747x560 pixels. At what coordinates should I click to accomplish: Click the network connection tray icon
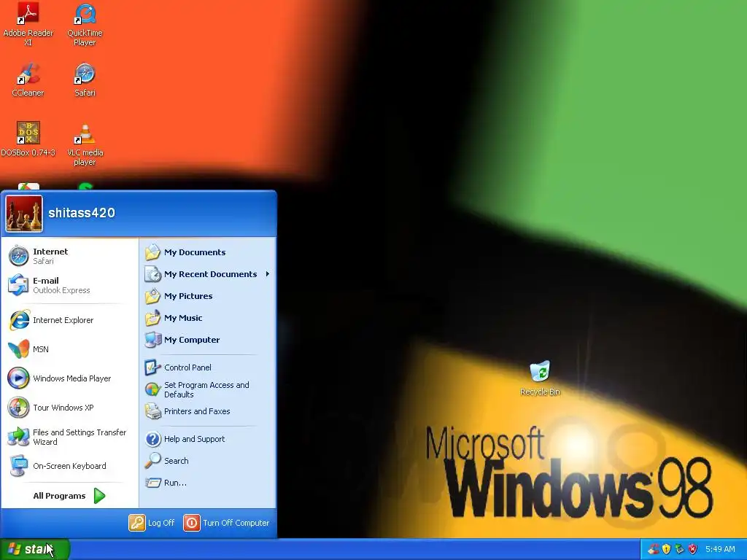(679, 550)
